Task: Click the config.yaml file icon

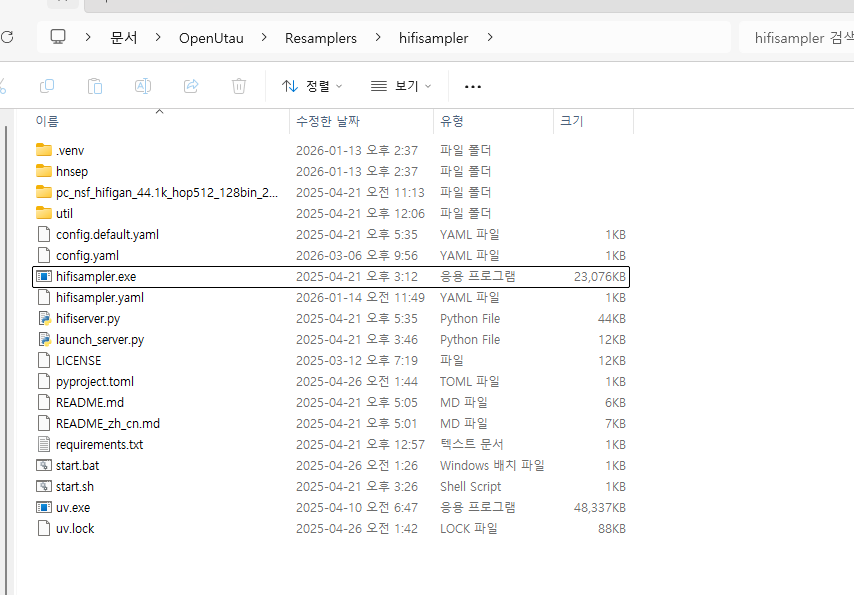Action: click(x=44, y=255)
